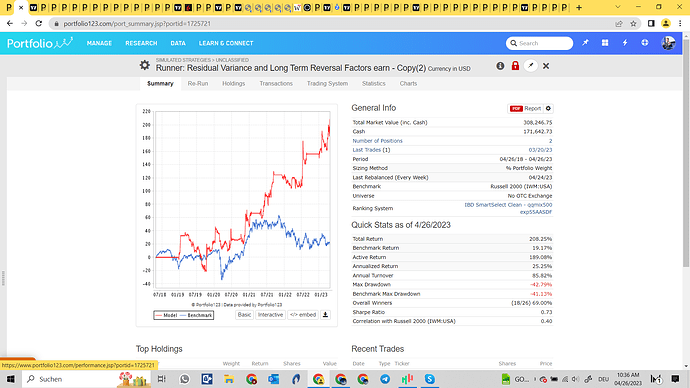Switch to the Trading System tab
This screenshot has height=388, width=690.
click(327, 84)
